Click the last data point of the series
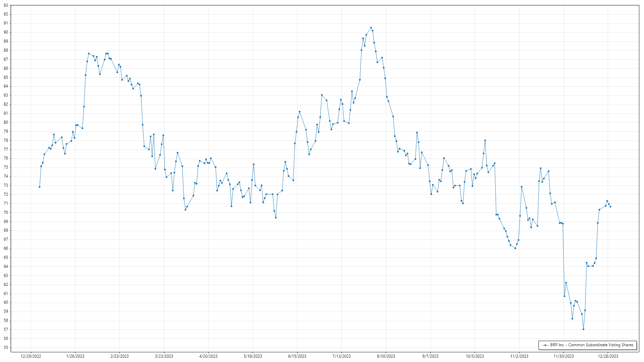 tap(610, 207)
